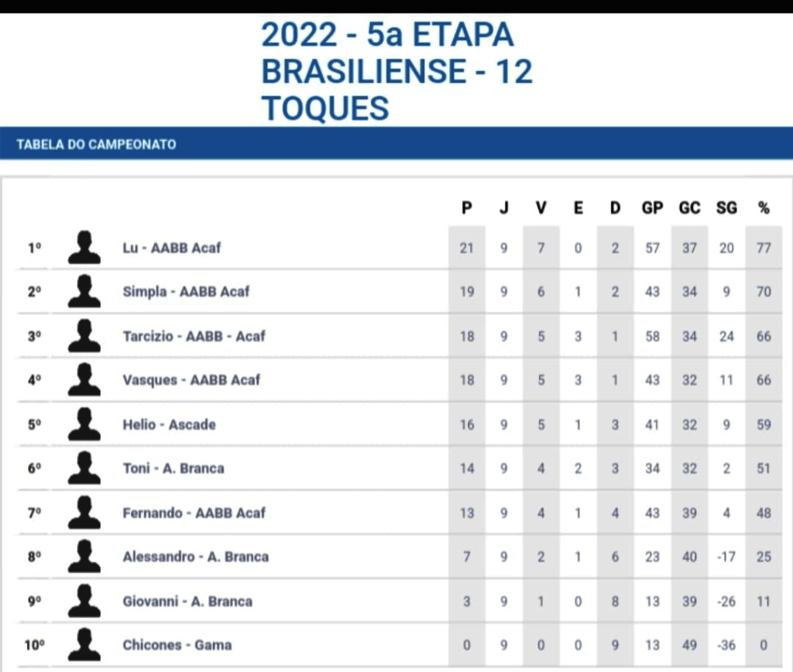Select the avatar beside Tarcizio
The image size is (793, 672).
[84, 336]
